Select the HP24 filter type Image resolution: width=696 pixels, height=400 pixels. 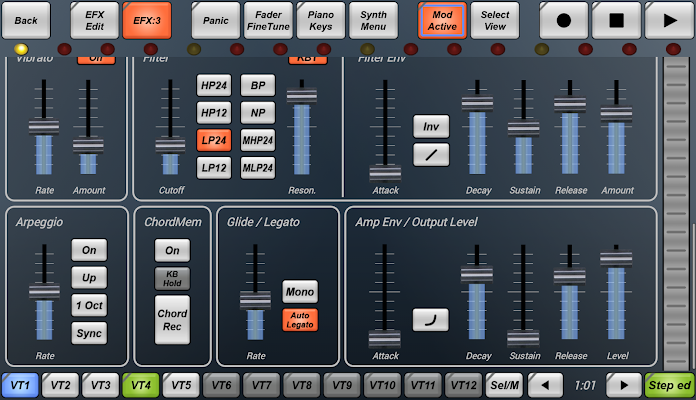pos(214,85)
